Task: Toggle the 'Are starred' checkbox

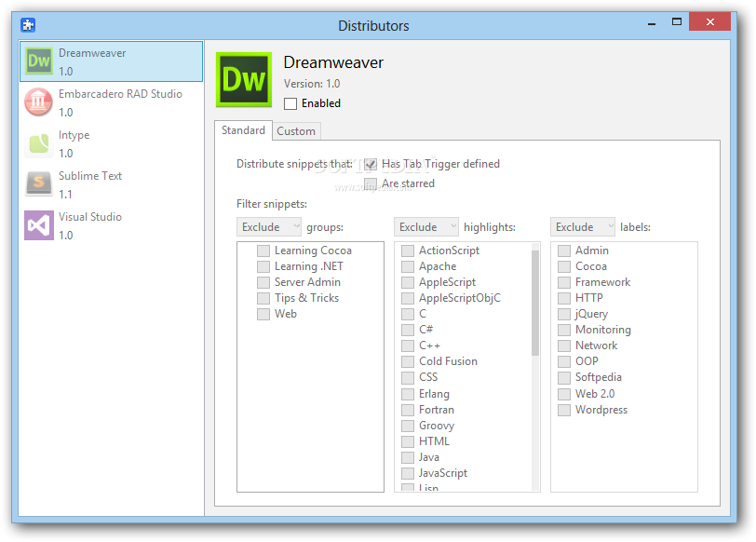Action: point(371,183)
